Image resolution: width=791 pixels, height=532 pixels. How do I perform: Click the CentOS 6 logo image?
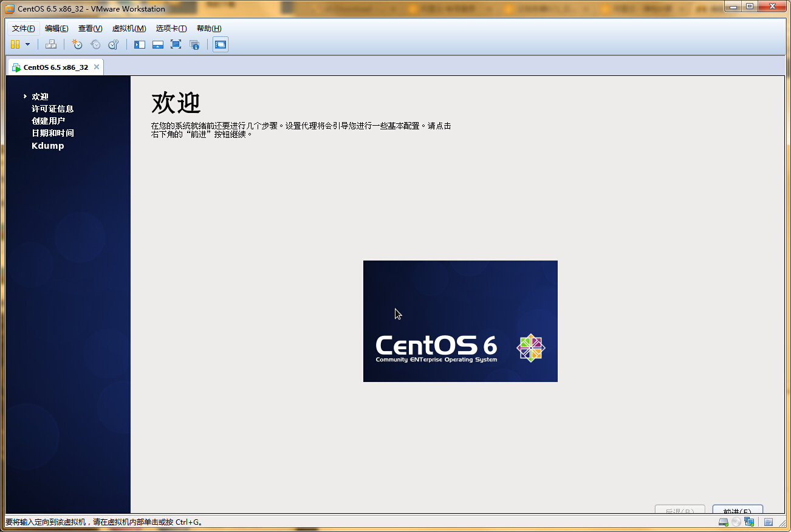pos(460,321)
